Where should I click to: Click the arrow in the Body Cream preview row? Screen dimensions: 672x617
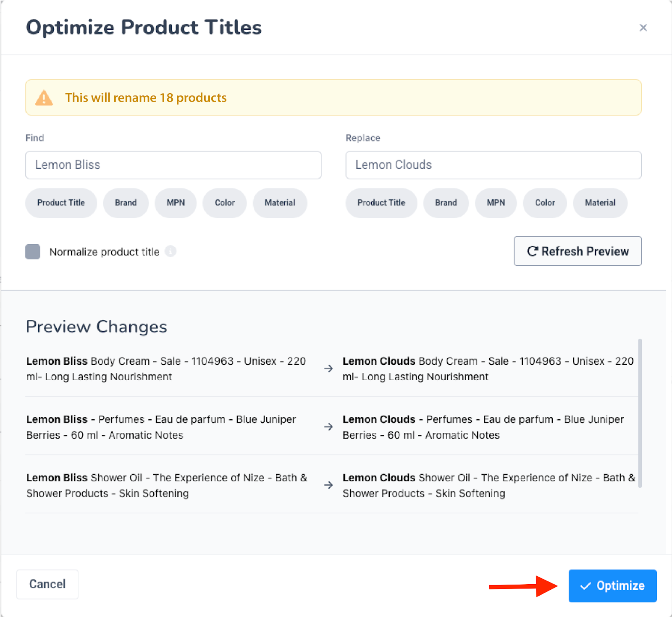[x=328, y=369]
